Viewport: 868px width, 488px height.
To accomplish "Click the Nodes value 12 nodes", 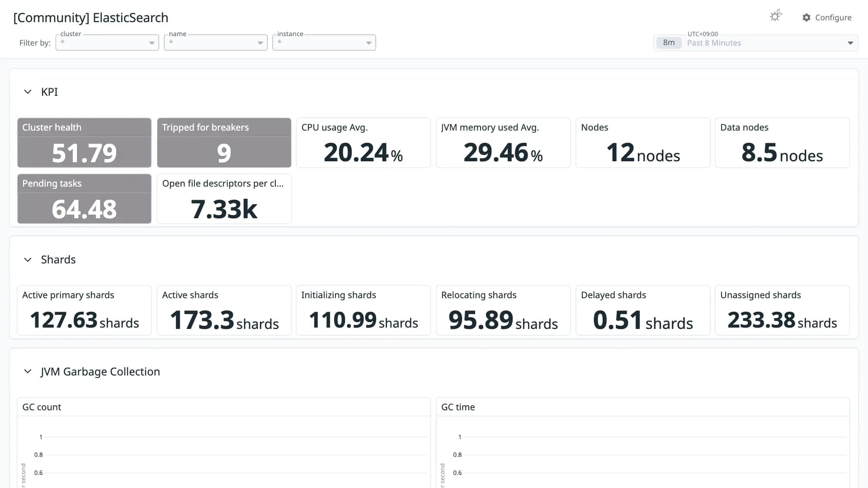I will [643, 153].
